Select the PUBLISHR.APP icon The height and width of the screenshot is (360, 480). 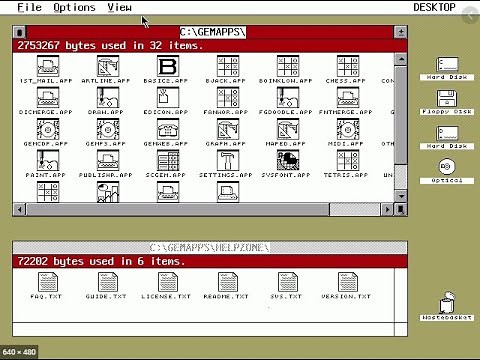[108, 161]
